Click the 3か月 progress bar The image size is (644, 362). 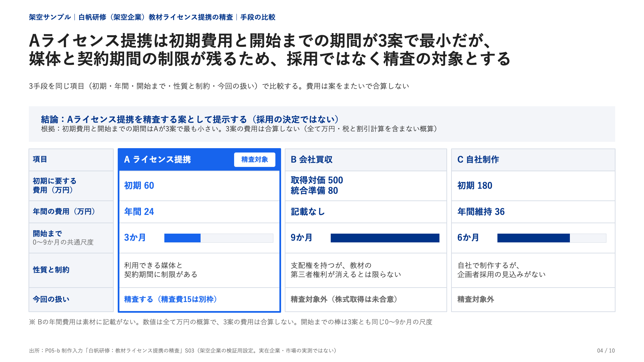pyautogui.click(x=219, y=238)
